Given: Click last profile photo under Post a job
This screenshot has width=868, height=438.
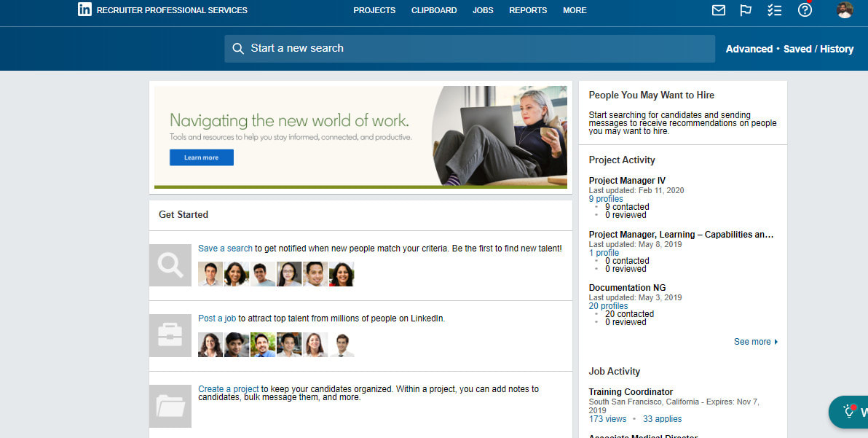Looking at the screenshot, I should 342,345.
